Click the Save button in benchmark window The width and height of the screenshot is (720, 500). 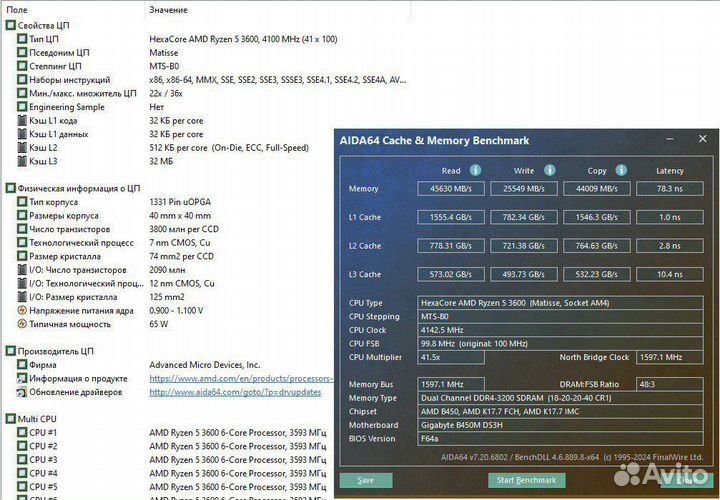[366, 480]
